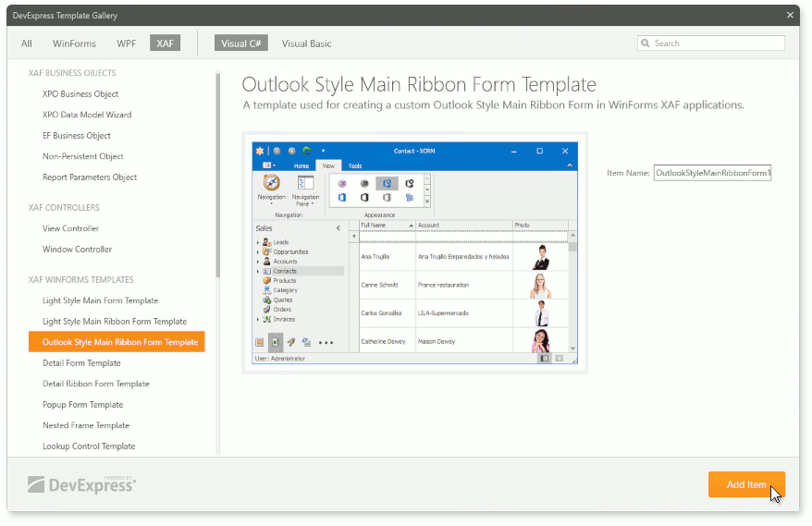Select XPO Business Object template
The width and height of the screenshot is (812, 526).
(80, 93)
